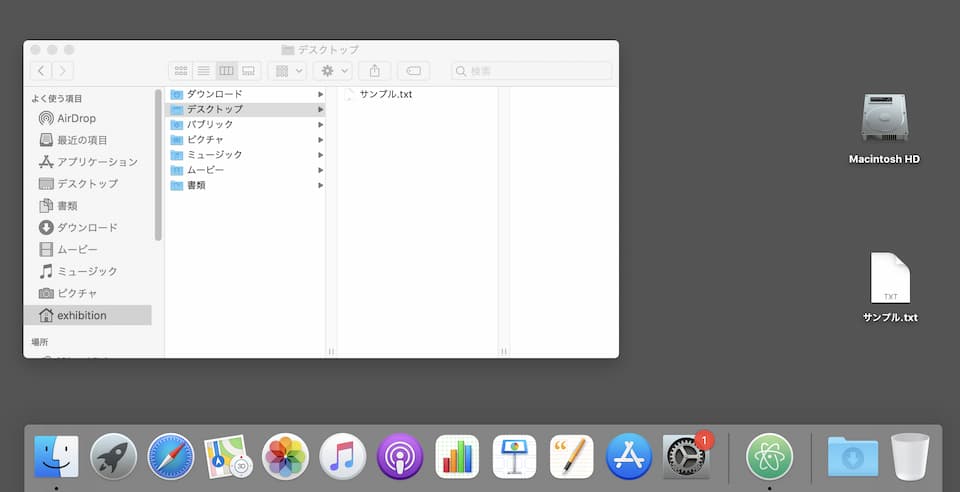This screenshot has height=492, width=960.
Task: Open the gear action menu
Action: [331, 71]
